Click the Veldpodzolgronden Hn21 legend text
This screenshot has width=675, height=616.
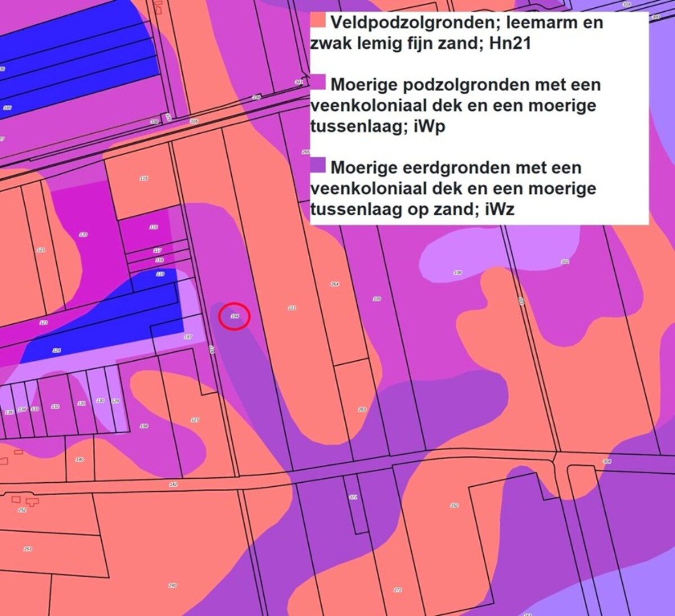pos(457,33)
